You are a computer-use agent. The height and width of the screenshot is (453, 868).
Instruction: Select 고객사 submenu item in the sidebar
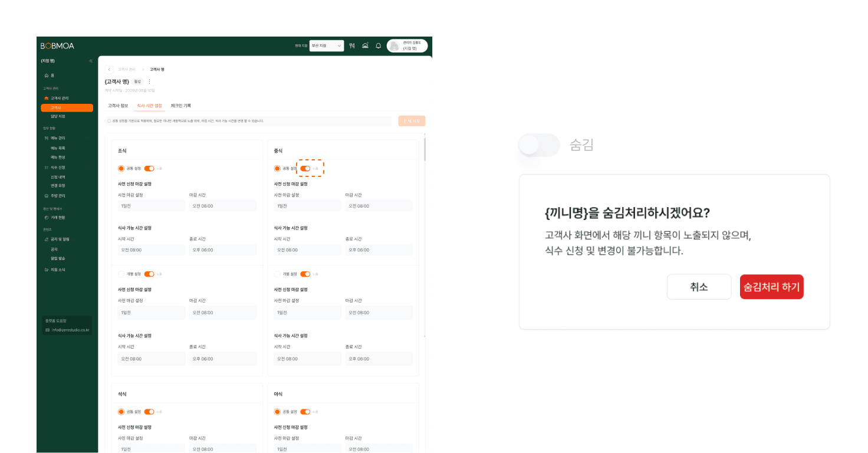coord(67,108)
